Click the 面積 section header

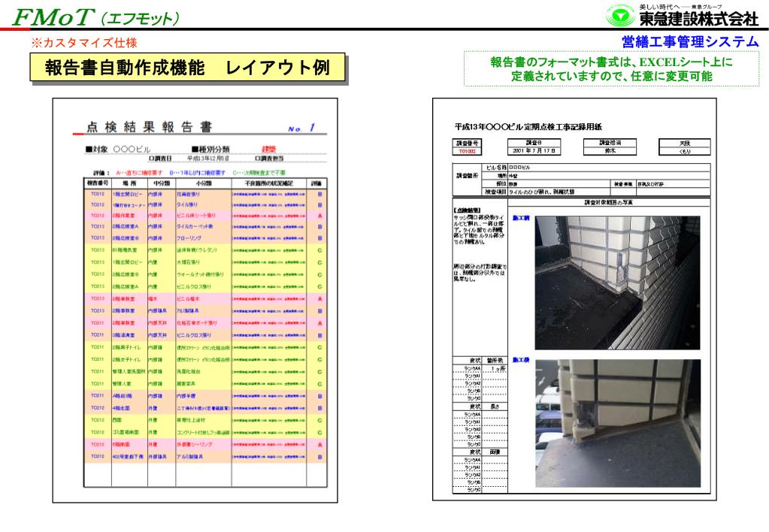[x=495, y=452]
